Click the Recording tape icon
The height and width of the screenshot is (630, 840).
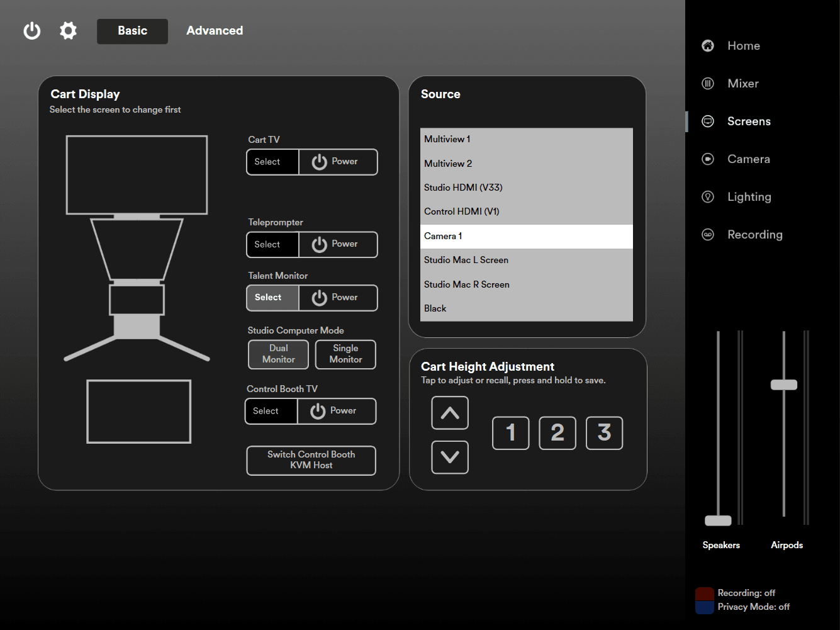708,235
